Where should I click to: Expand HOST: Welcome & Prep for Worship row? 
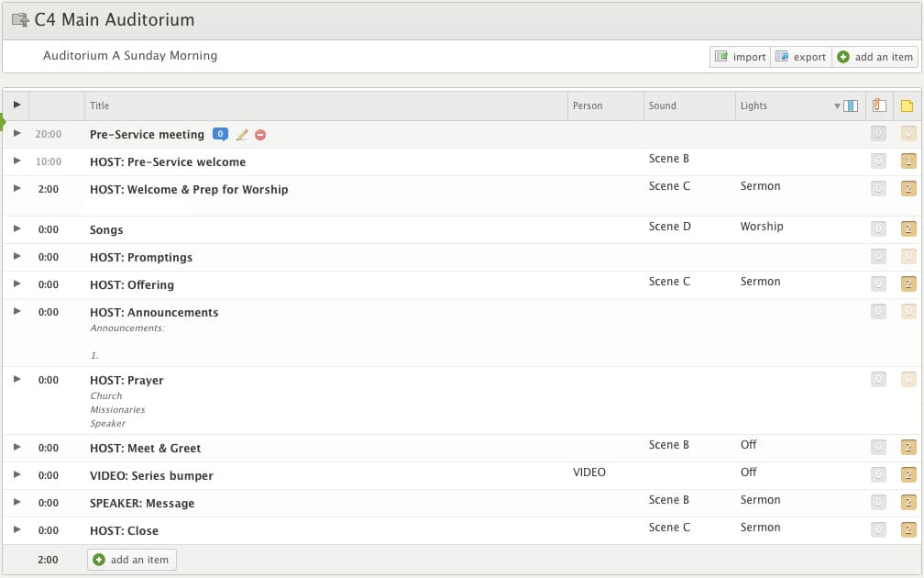(17, 188)
